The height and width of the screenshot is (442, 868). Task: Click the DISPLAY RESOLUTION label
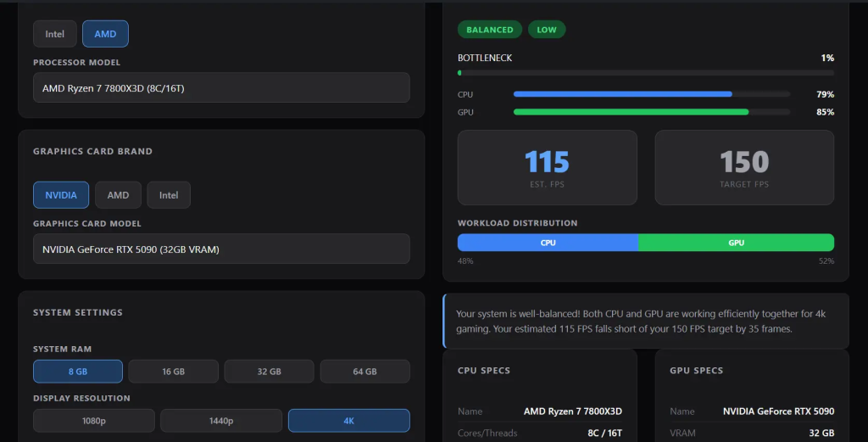coord(81,398)
